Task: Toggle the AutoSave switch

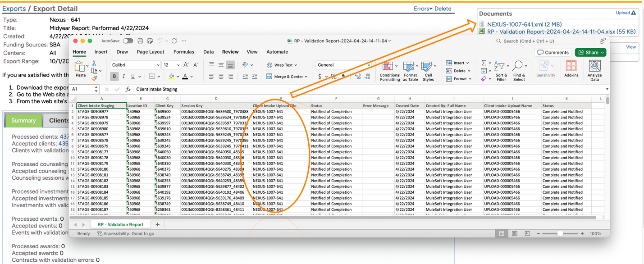Action: (x=128, y=41)
